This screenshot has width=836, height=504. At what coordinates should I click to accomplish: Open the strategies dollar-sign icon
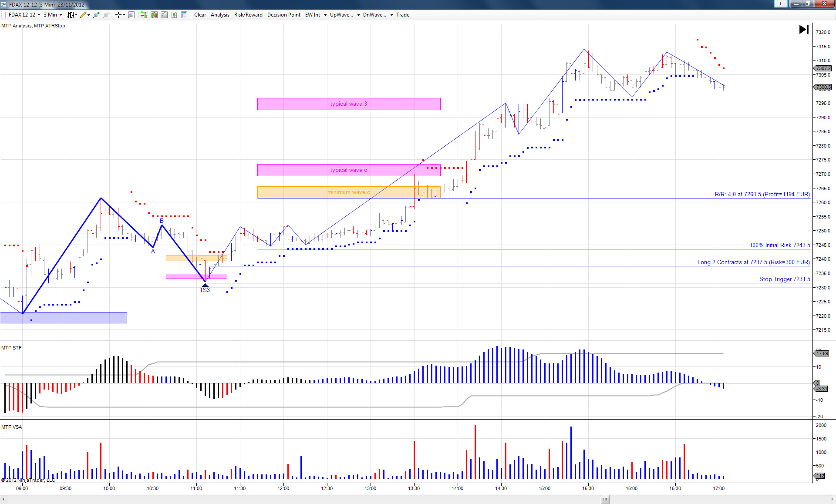click(x=174, y=15)
